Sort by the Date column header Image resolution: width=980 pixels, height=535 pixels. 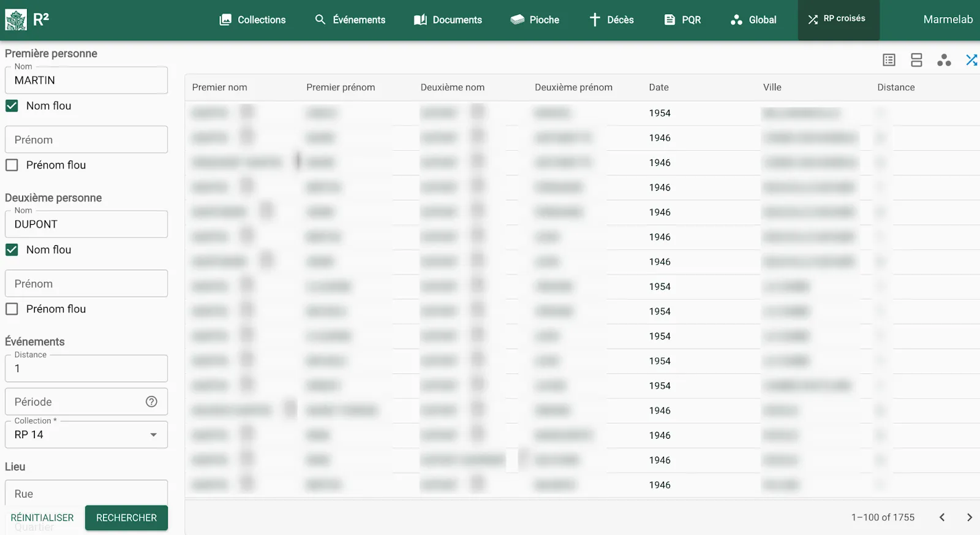pyautogui.click(x=658, y=88)
